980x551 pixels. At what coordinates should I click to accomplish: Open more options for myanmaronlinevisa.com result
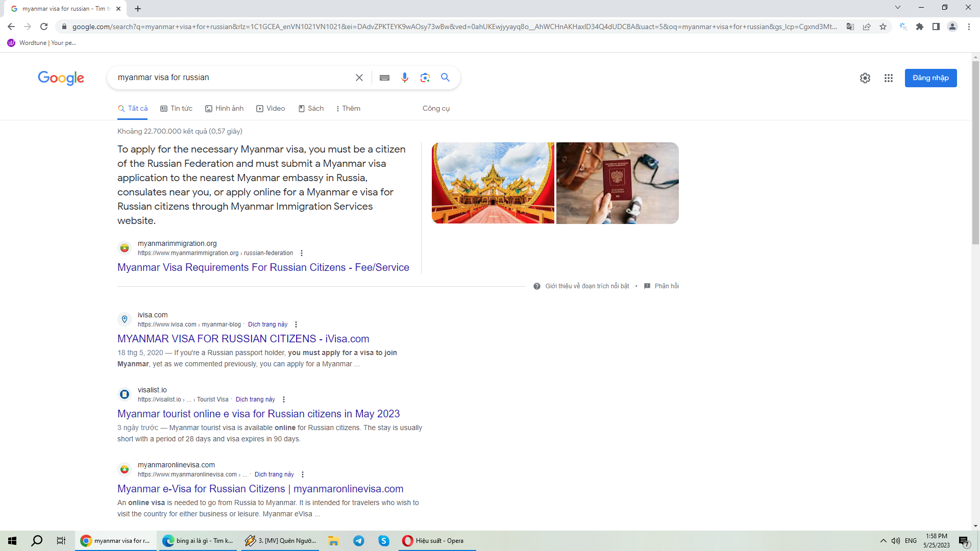pos(303,474)
